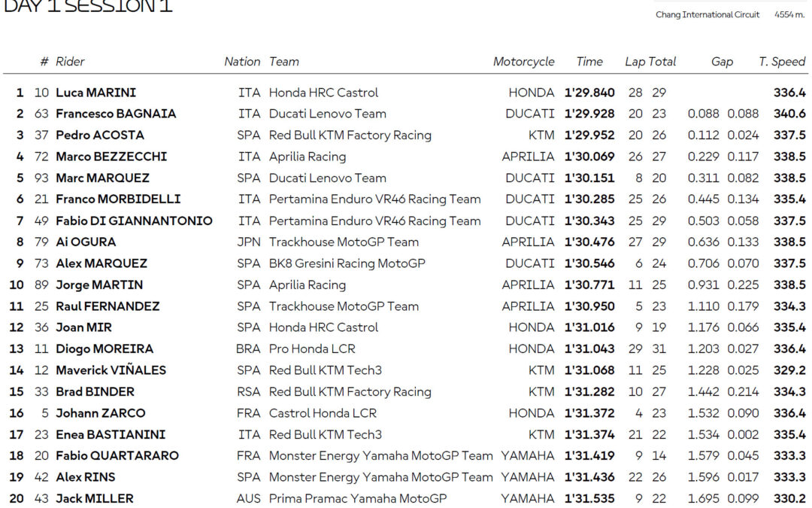Click the Prima Pramac Yamaha MotoGP team

(x=358, y=498)
